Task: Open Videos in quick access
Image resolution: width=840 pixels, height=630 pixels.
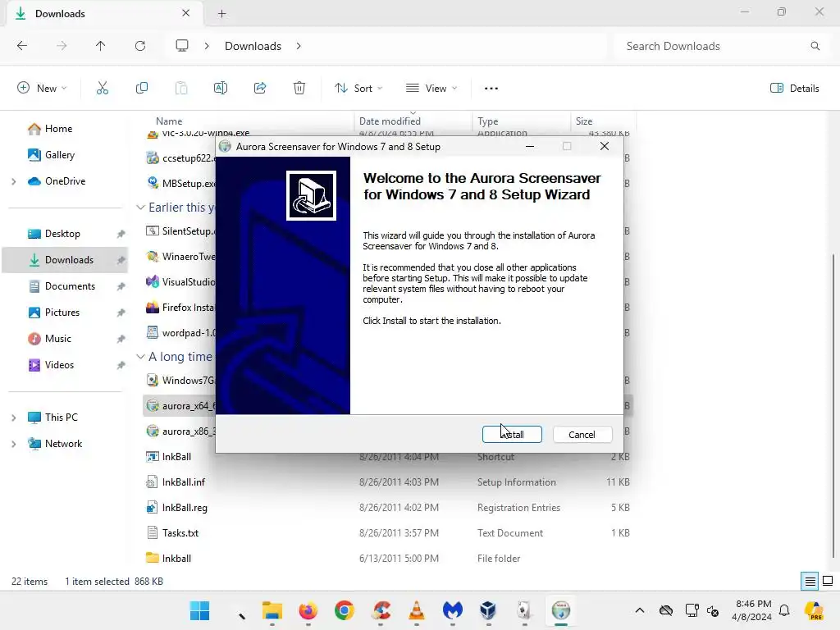Action: (x=59, y=365)
